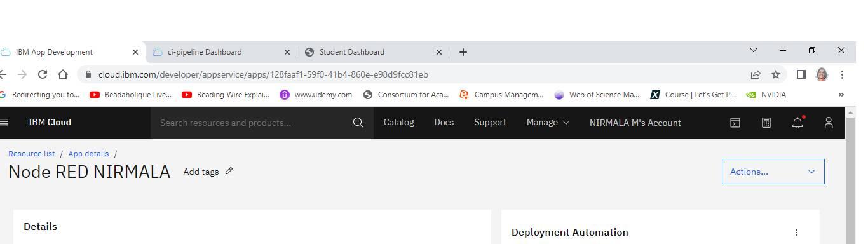
Task: Close the ci-pipeline Dashboard tab
Action: [287, 52]
